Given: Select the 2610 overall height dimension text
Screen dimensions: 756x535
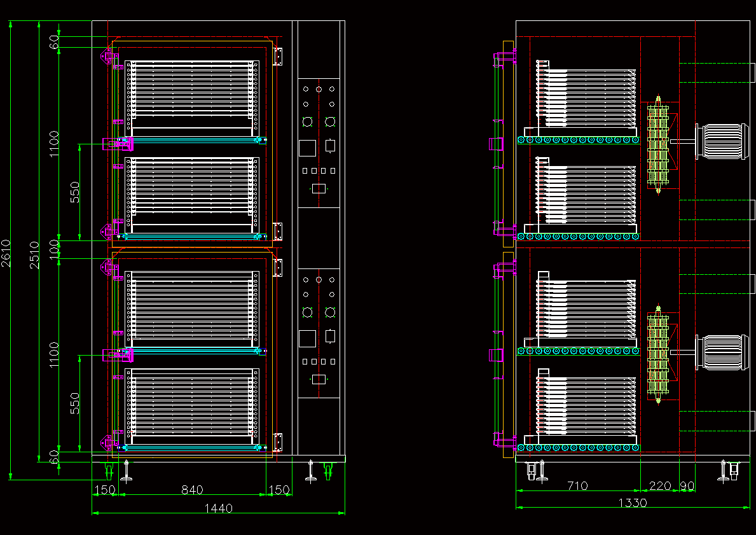Looking at the screenshot, I should point(5,253).
